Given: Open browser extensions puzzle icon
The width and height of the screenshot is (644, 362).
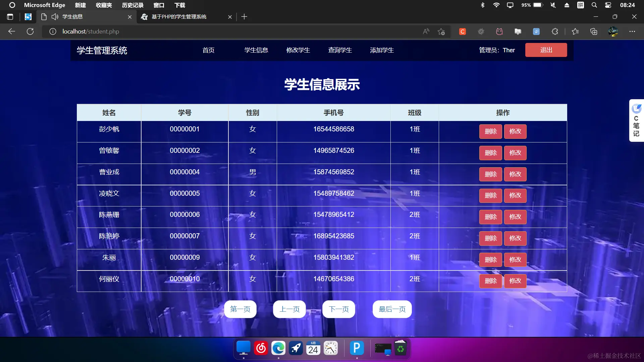Looking at the screenshot, I should [555, 32].
